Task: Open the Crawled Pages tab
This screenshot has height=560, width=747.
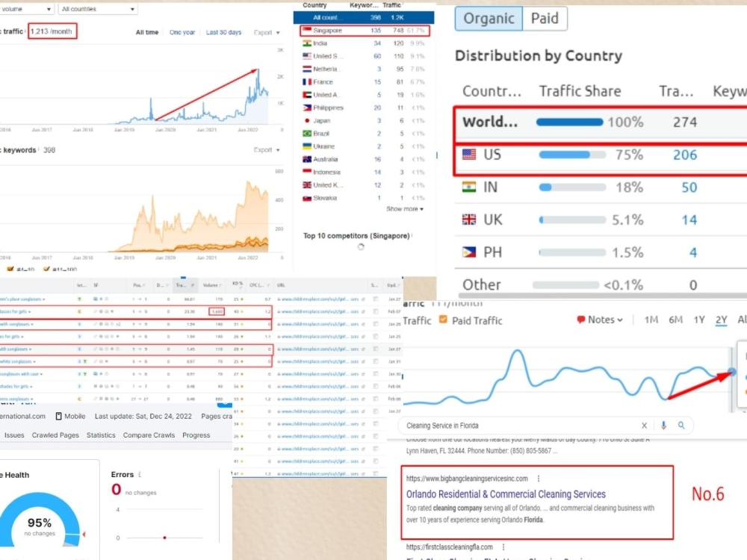Action: [x=55, y=435]
